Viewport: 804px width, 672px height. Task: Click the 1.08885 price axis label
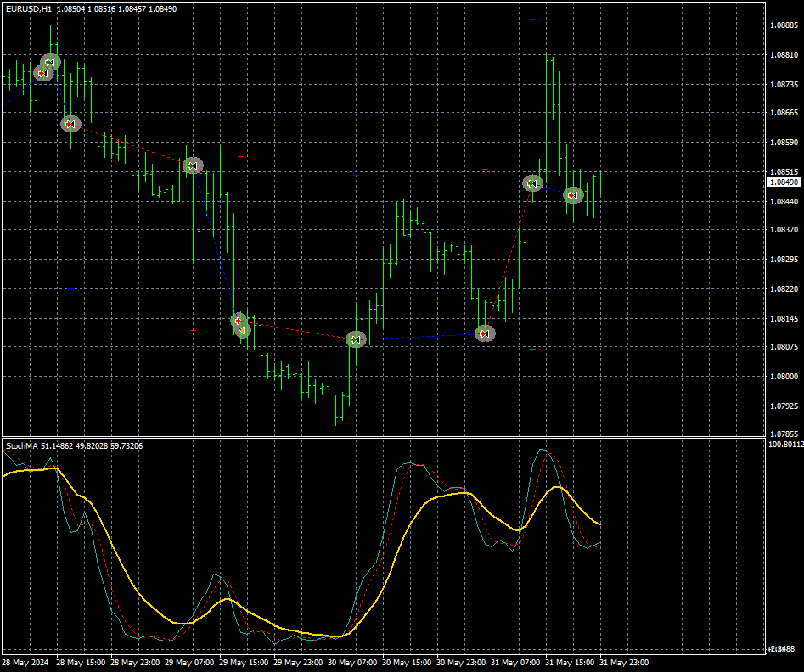[784, 25]
